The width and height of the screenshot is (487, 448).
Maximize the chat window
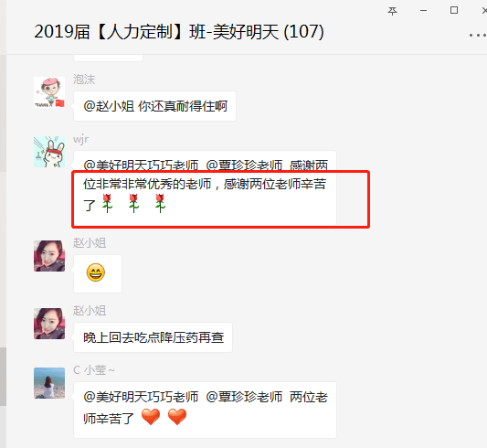click(454, 10)
